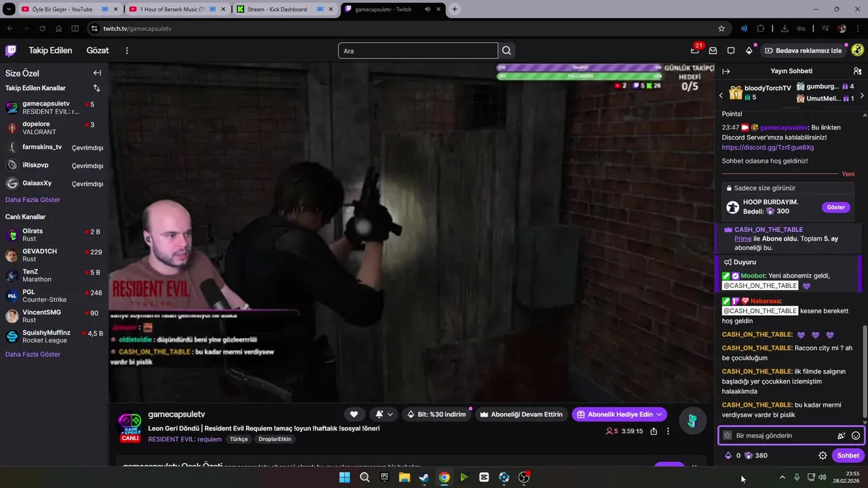Open the Twitch inbox notifications icon

pyautogui.click(x=713, y=50)
